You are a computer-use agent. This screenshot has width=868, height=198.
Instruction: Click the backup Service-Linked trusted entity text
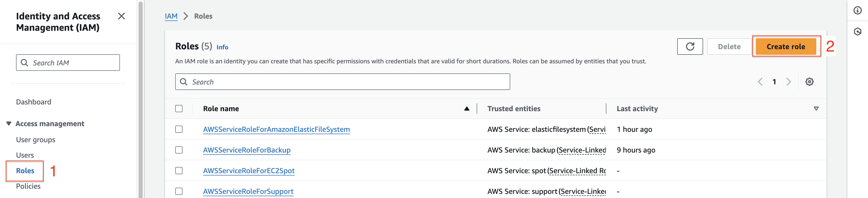tap(546, 150)
